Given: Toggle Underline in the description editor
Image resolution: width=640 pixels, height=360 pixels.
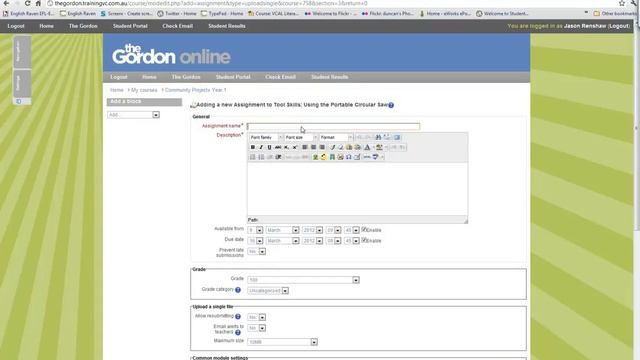Looking at the screenshot, I should point(269,147).
